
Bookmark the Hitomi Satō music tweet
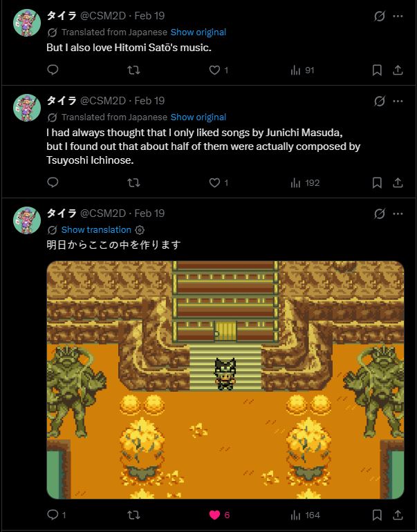377,70
